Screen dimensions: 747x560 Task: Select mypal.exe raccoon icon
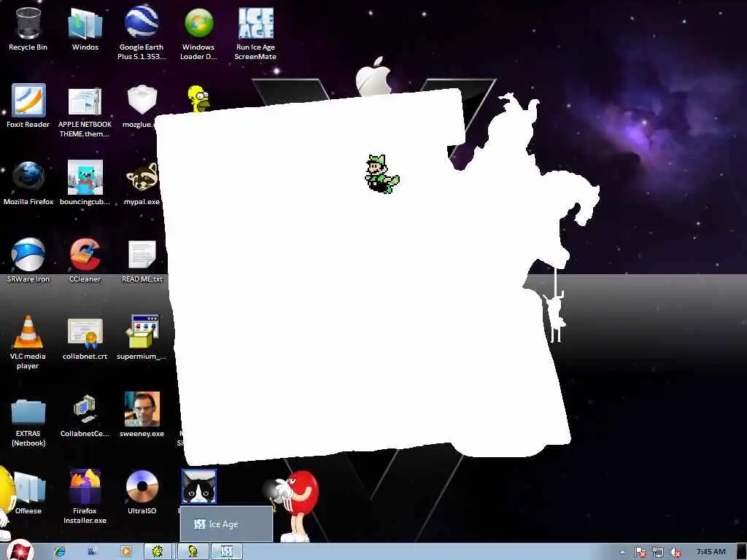coord(142,183)
